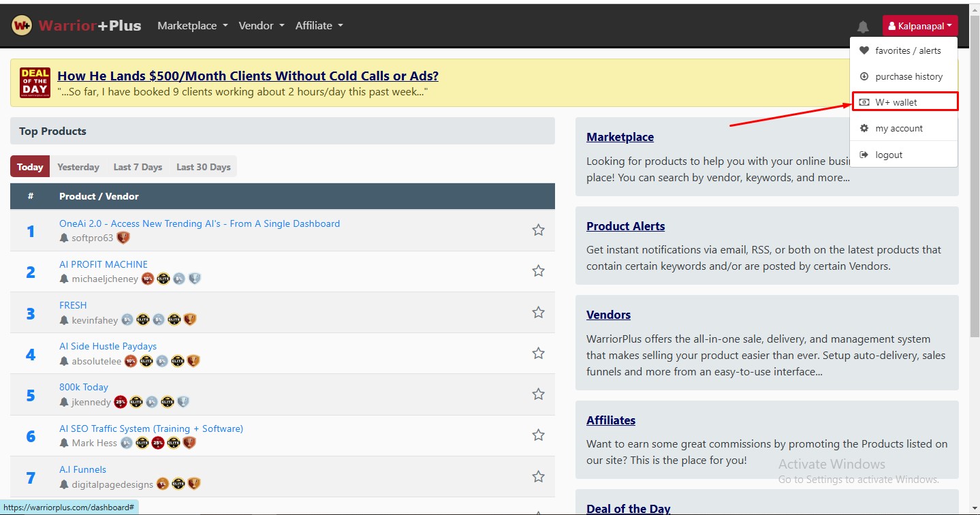980x515 pixels.
Task: Click the Deal of the Day badge image
Action: tap(35, 82)
